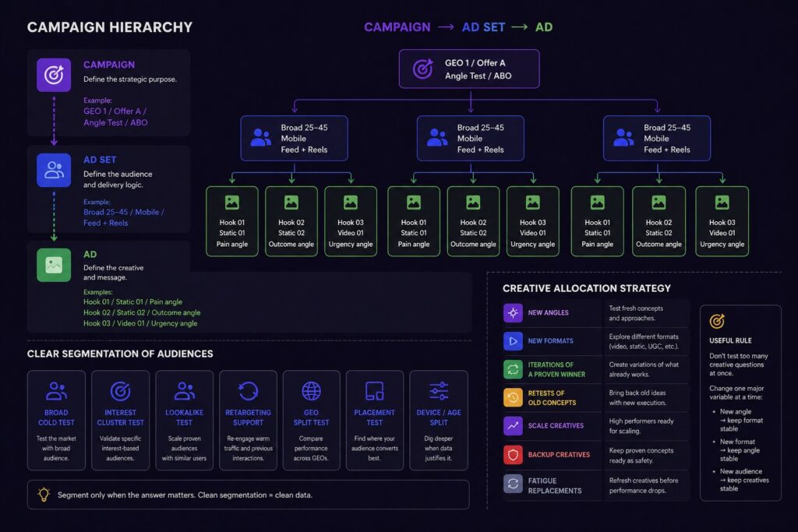This screenshot has width=798, height=532.
Task: Click the blue Ad Set people icon
Action: tap(54, 170)
